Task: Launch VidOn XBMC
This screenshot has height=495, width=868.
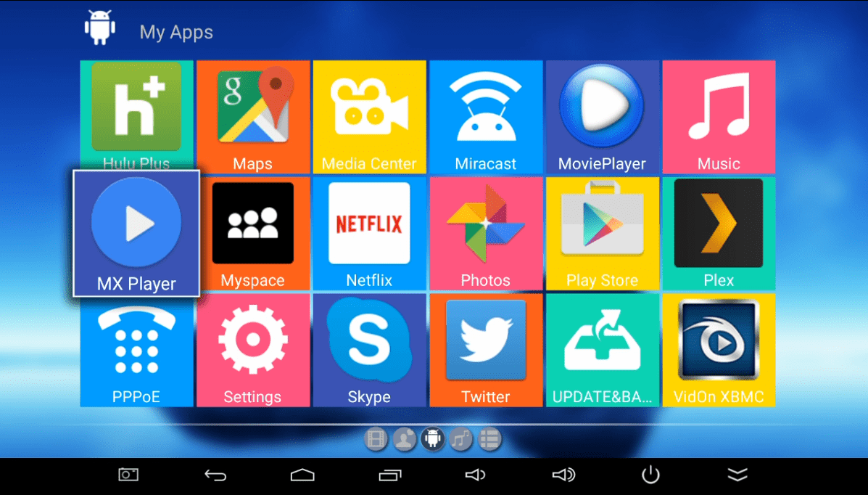Action: point(719,351)
